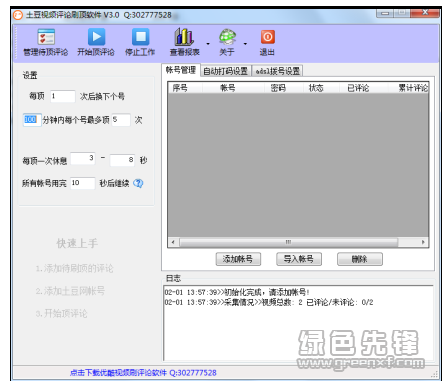This screenshot has width=446, height=388.
Task: Sort by the 帐号 column header
Action: click(233, 88)
